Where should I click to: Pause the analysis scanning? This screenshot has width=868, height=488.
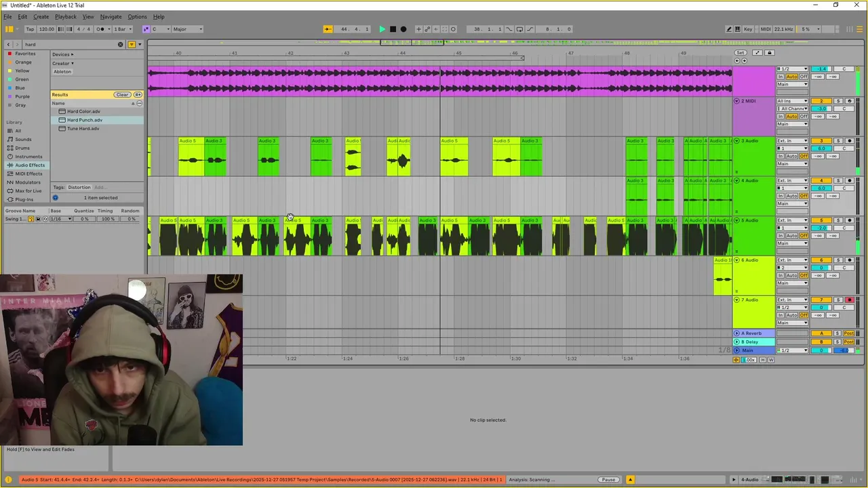pyautogui.click(x=608, y=480)
